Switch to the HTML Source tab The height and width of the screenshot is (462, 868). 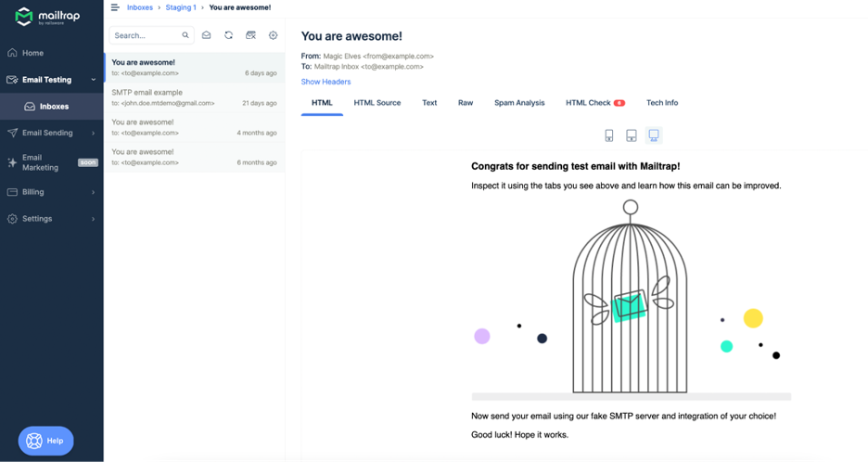pyautogui.click(x=377, y=103)
